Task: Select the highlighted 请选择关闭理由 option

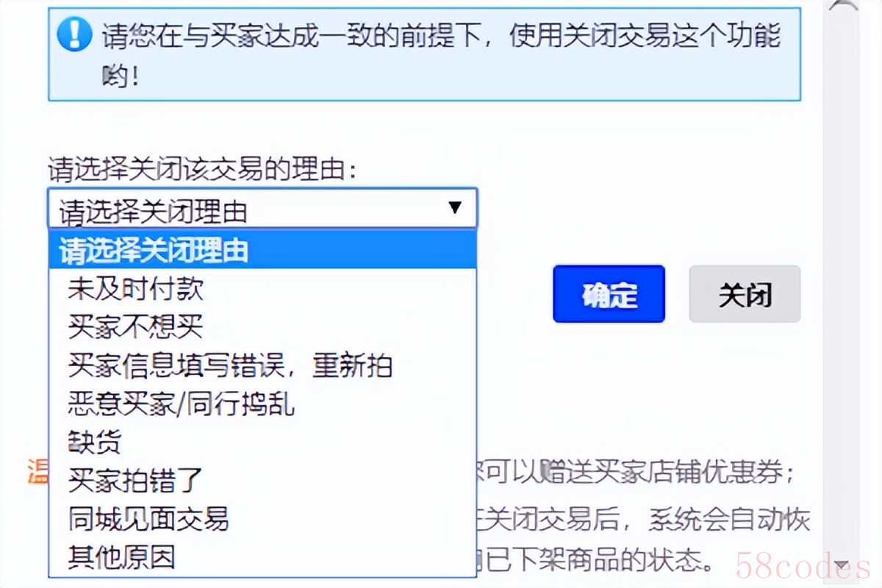Action: [x=262, y=251]
